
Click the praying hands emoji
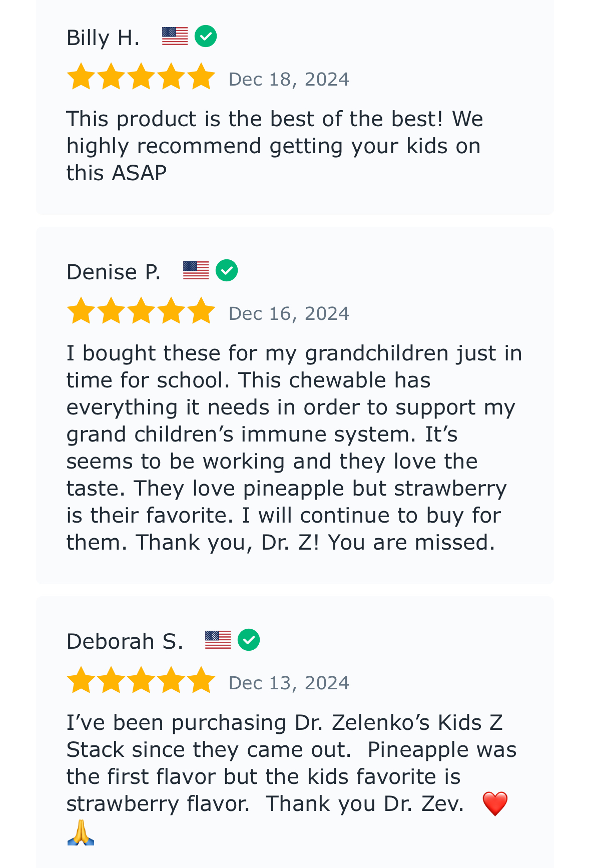coord(81,832)
